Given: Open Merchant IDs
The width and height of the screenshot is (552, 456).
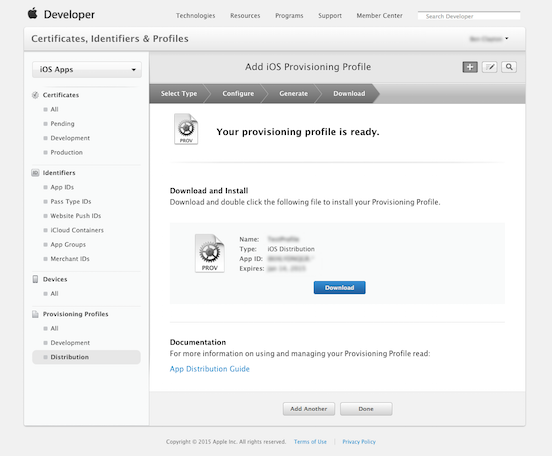Looking at the screenshot, I should point(70,259).
